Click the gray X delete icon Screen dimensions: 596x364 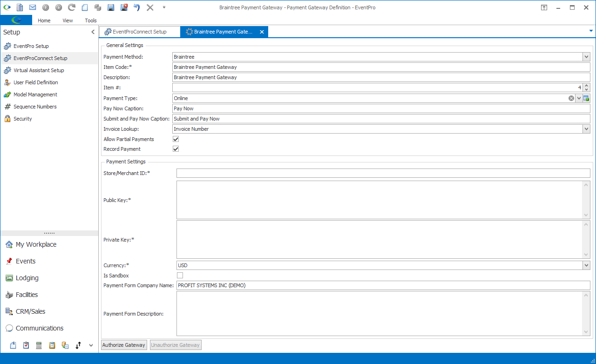[x=150, y=7]
